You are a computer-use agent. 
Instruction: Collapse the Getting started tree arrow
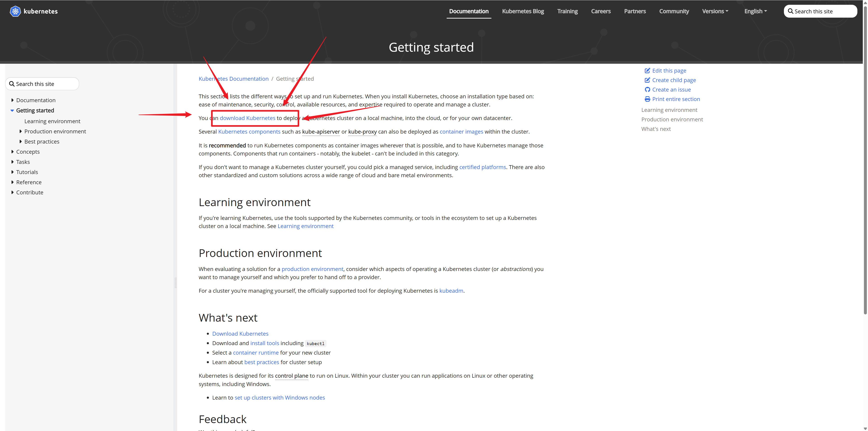[12, 111]
